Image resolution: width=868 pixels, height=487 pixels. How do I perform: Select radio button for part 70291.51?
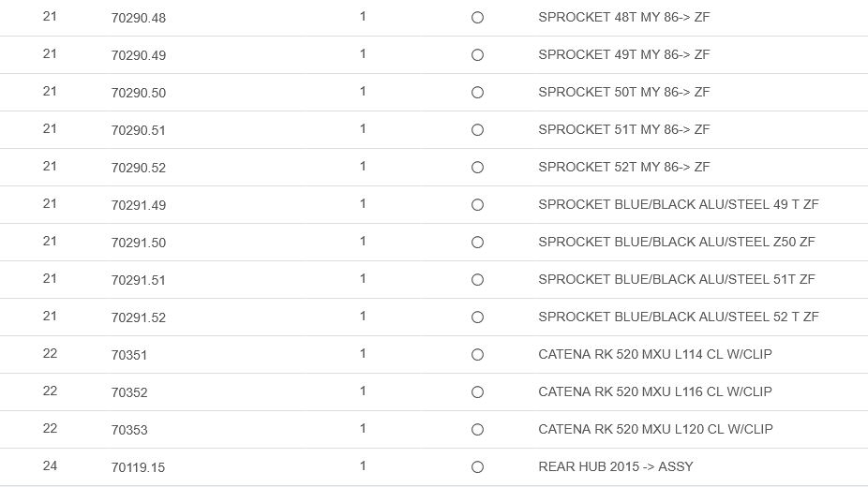(477, 280)
